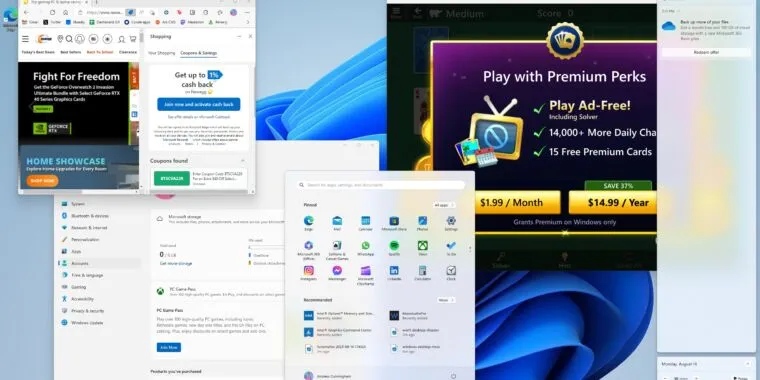The width and height of the screenshot is (760, 380).
Task: Click the Edge shopping tag icon in address bar
Action: pyautogui.click(x=130, y=12)
